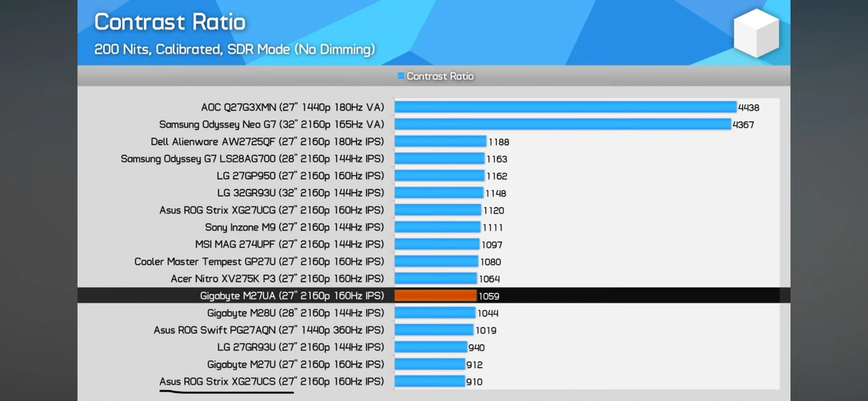Select the Acer Nitro XV275K P3 label
The height and width of the screenshot is (401, 868).
coord(277,278)
